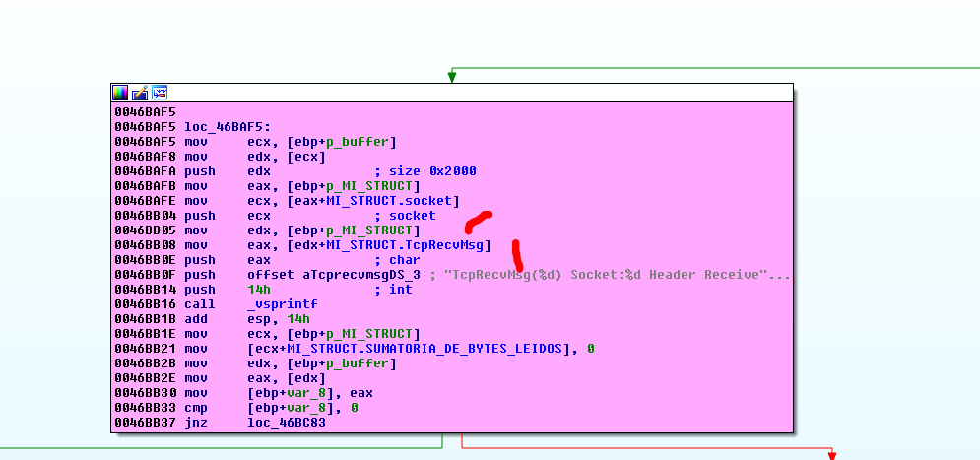This screenshot has width=980, height=460.
Task: Click the 'esp, 14h' operands
Action: click(x=279, y=319)
